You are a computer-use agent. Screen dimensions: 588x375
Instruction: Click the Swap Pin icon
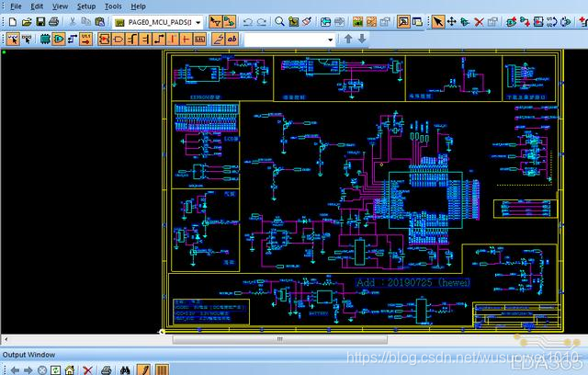(566, 22)
